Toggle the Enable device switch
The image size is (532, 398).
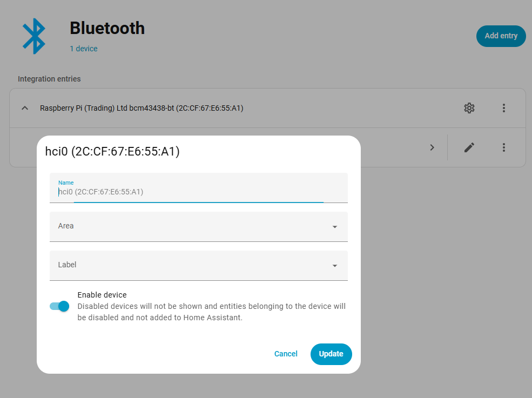coord(59,306)
